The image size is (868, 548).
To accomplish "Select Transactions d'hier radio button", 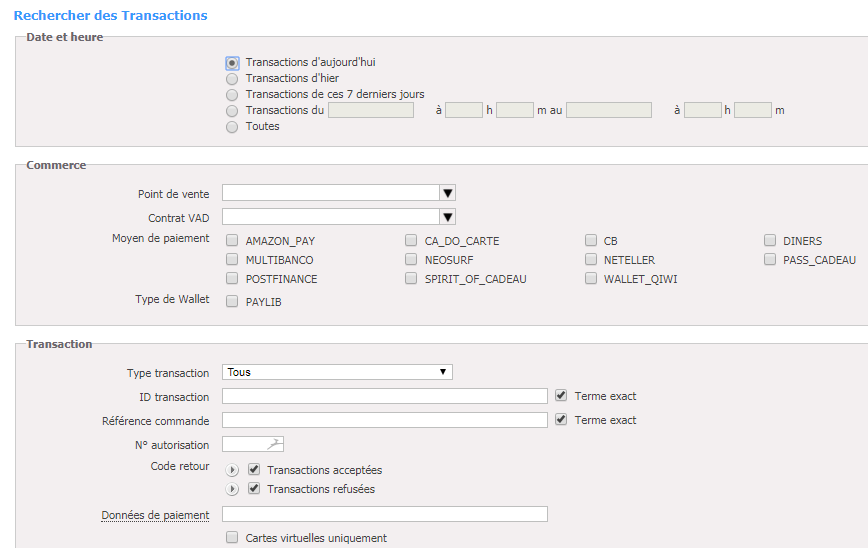I will click(232, 79).
